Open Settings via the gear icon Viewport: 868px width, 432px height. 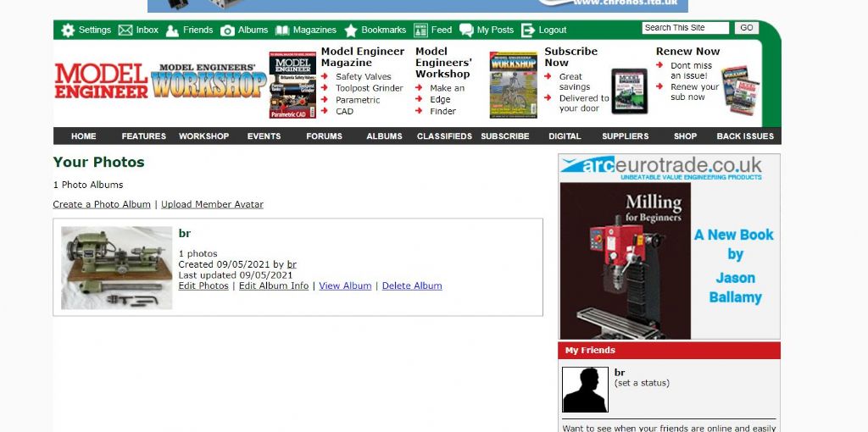click(x=68, y=30)
